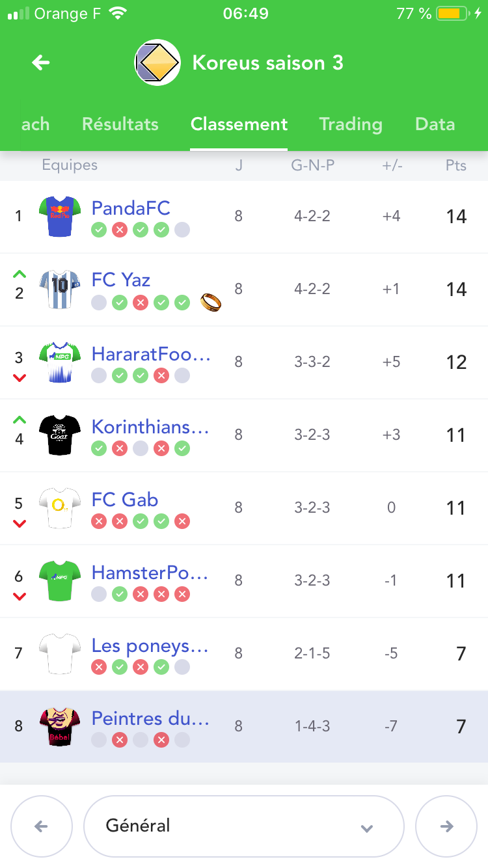488x868 pixels.
Task: Open the PandaFC team name link
Action: coord(131,208)
